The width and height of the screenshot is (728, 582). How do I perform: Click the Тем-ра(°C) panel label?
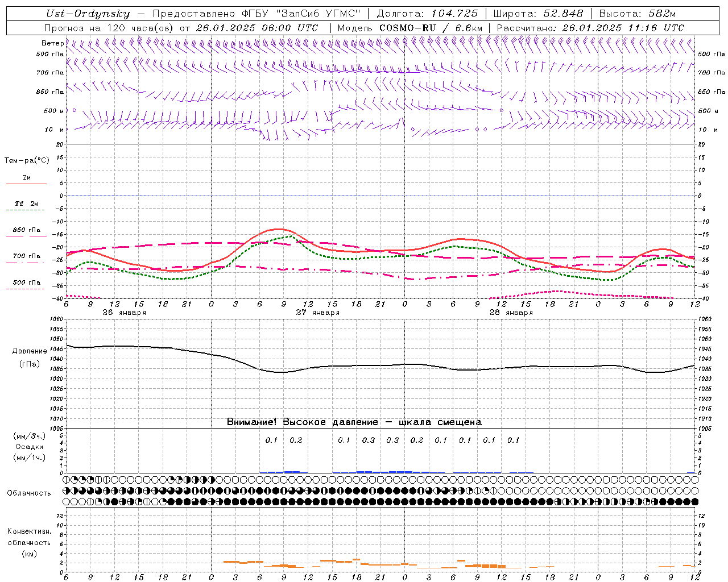(x=27, y=161)
